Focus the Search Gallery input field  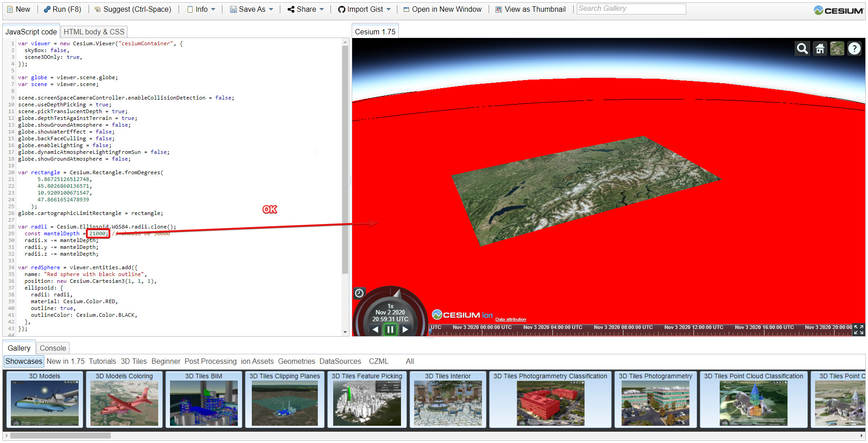tap(631, 9)
